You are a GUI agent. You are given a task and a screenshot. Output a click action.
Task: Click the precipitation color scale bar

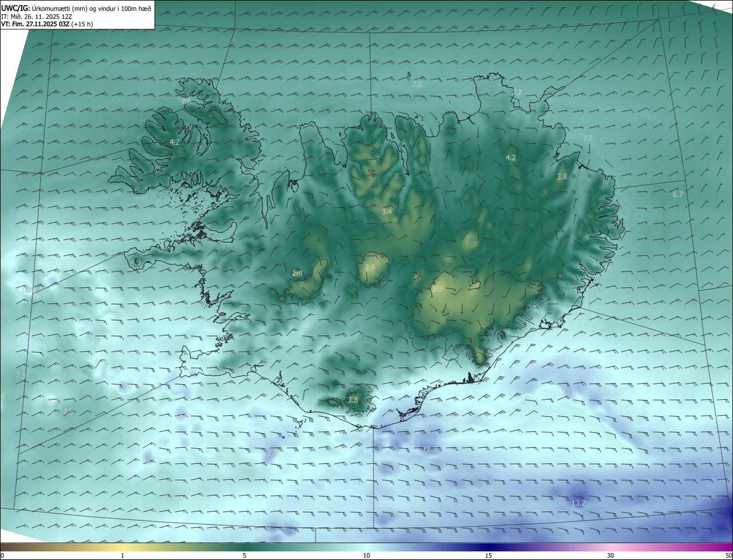tap(366, 547)
